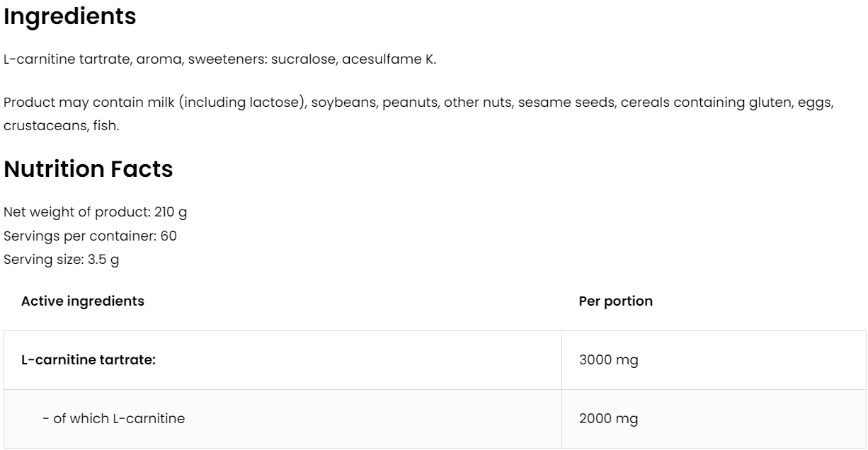Click the "L-carnitine tartrate:" table row label
Viewport: 868px width, 450px height.
coord(88,360)
